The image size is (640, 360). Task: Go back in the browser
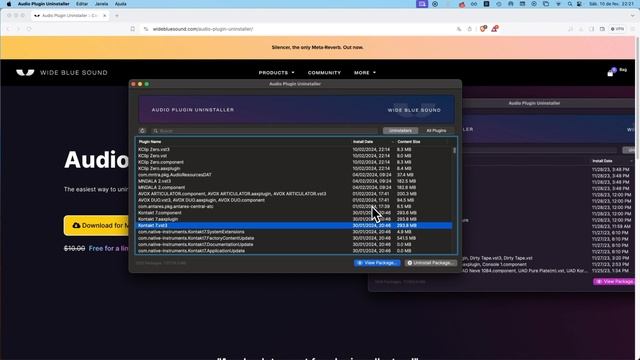click(x=8, y=29)
